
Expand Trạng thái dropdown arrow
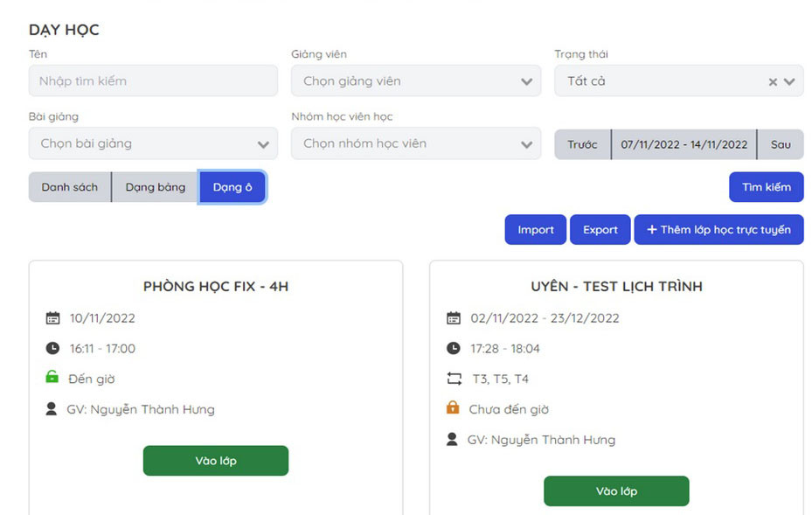click(x=789, y=81)
